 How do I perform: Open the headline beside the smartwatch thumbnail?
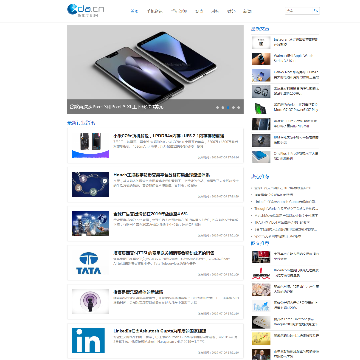pos(294,58)
